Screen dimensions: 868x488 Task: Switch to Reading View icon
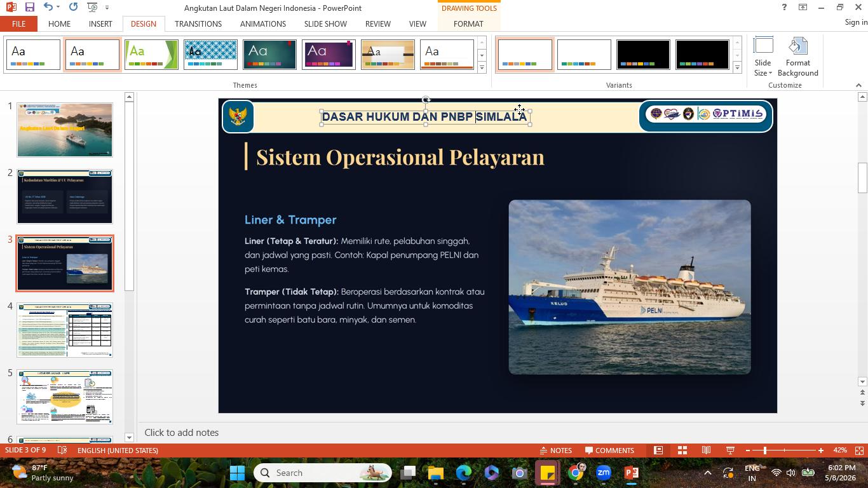pyautogui.click(x=706, y=451)
